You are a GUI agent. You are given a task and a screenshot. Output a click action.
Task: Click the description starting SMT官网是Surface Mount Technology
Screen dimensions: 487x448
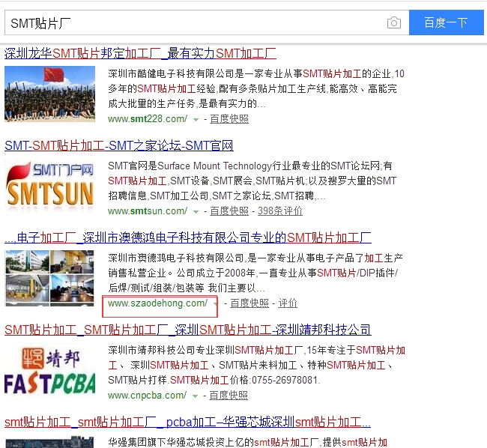tap(252, 181)
